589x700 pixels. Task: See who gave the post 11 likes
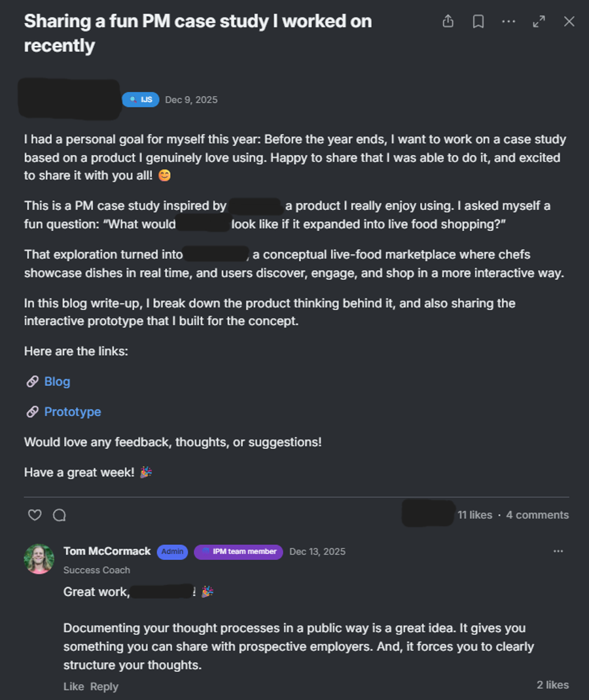[x=475, y=515]
